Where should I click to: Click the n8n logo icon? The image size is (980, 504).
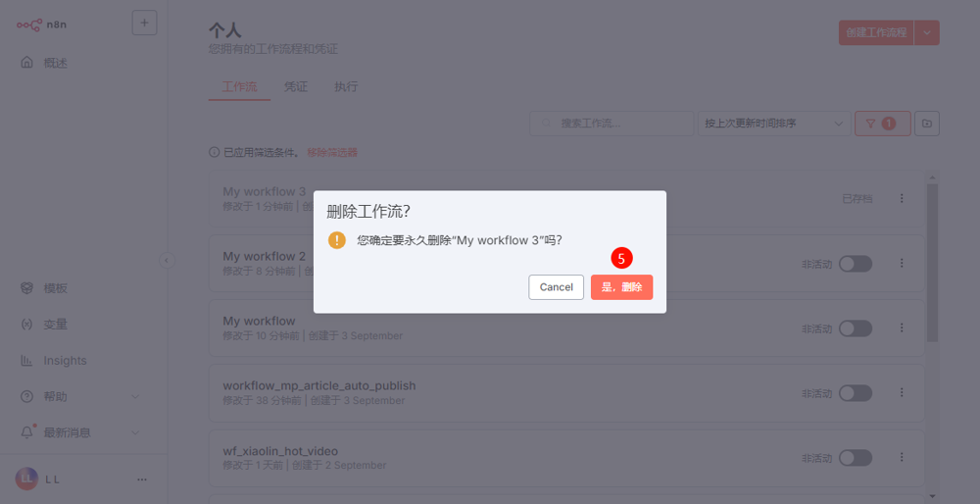[29, 24]
